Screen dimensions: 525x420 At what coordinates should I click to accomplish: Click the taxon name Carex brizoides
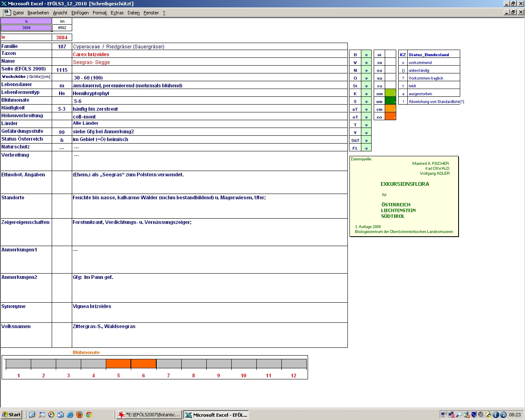[91, 55]
